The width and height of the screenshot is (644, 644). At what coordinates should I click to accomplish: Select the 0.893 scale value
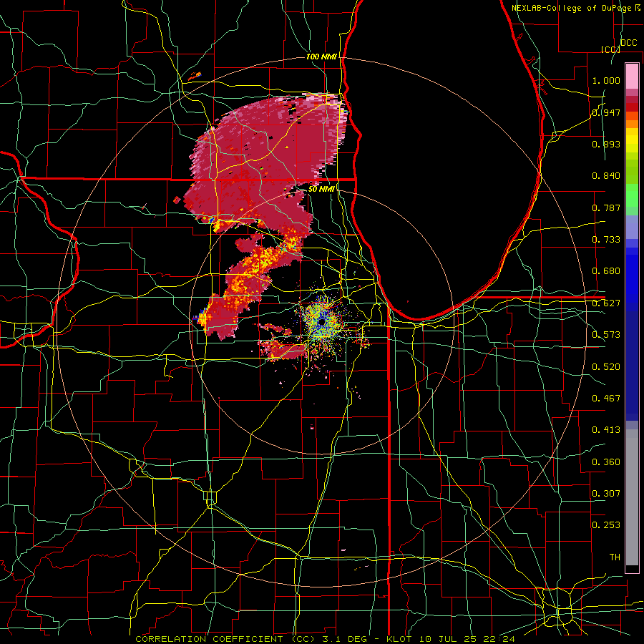[x=606, y=144]
